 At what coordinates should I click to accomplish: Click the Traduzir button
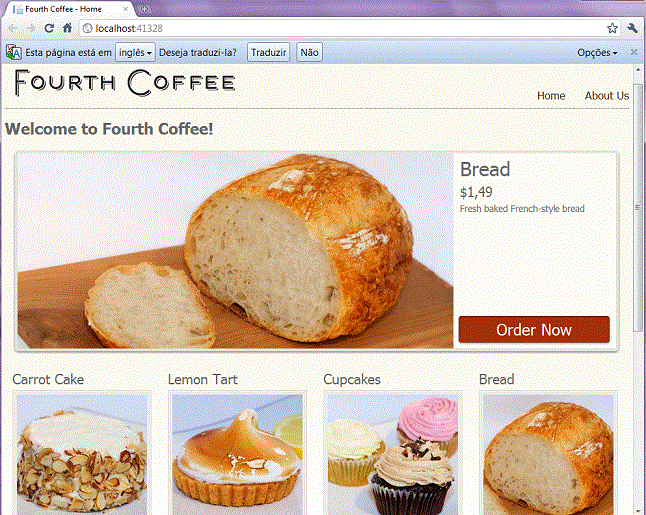pyautogui.click(x=268, y=52)
